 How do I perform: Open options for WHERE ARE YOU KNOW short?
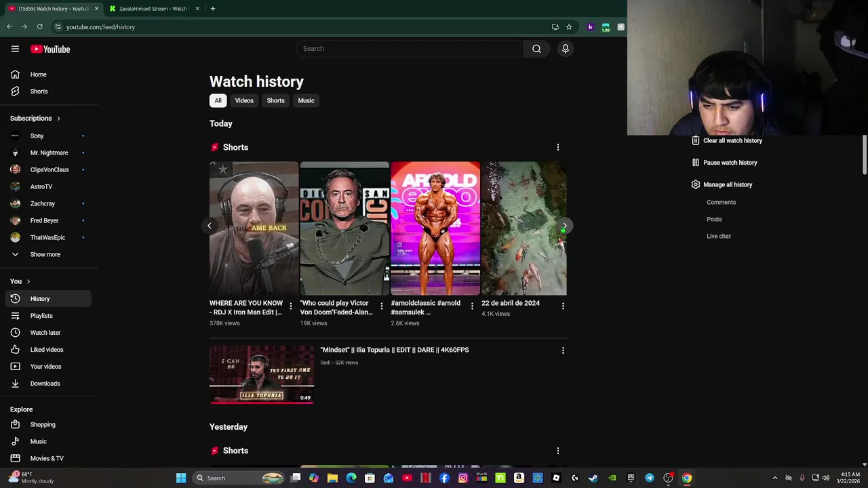point(291,306)
